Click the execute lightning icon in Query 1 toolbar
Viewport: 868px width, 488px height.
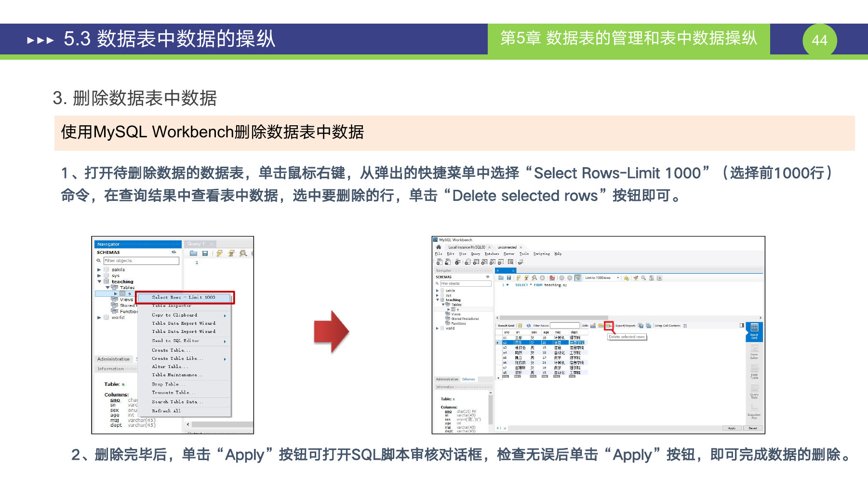click(x=220, y=253)
